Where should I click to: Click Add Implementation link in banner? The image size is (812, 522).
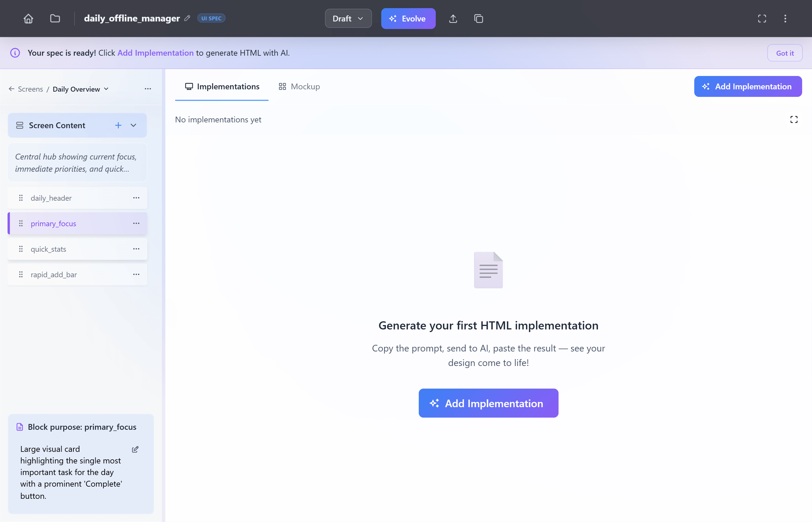point(155,53)
